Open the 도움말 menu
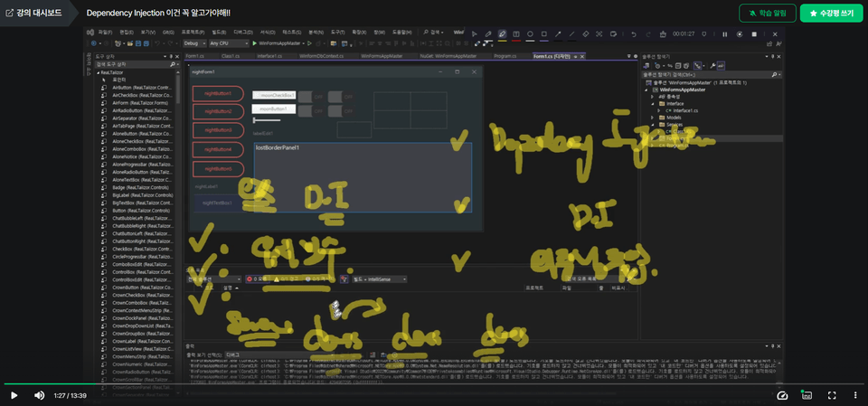This screenshot has width=868, height=406. 400,33
